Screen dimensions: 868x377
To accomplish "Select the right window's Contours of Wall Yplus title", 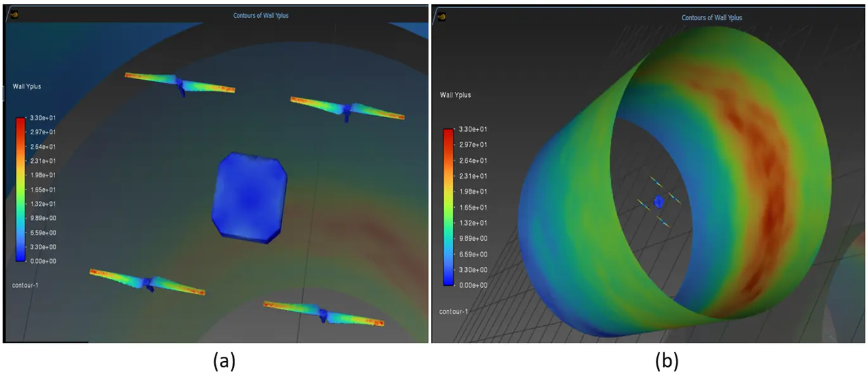I will 712,18.
